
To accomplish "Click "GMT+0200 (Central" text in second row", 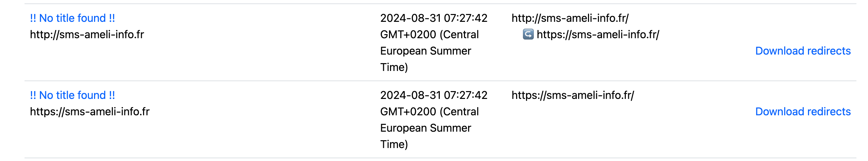I will pyautogui.click(x=429, y=112).
